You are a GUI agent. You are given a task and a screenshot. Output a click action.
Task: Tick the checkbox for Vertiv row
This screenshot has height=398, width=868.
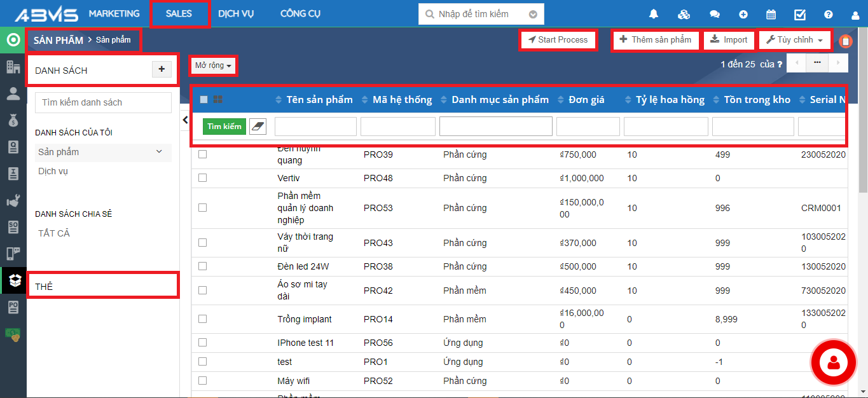(203, 178)
